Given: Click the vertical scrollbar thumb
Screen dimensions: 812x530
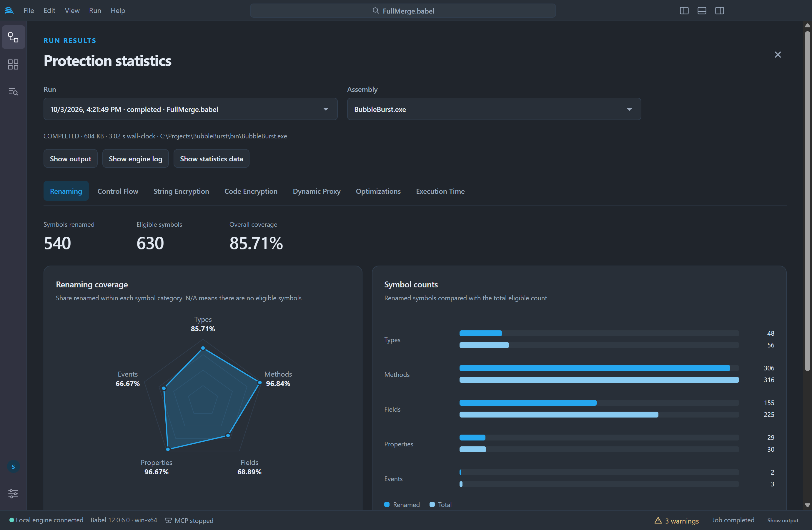Looking at the screenshot, I should point(807,201).
